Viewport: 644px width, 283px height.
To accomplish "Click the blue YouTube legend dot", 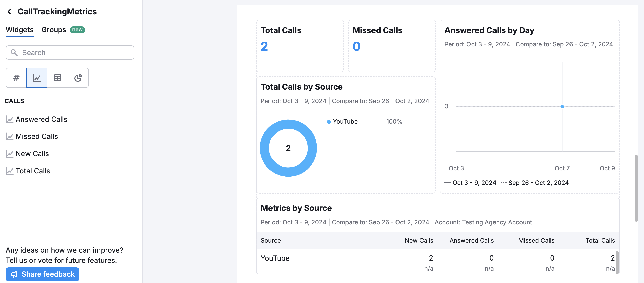I will coord(328,122).
